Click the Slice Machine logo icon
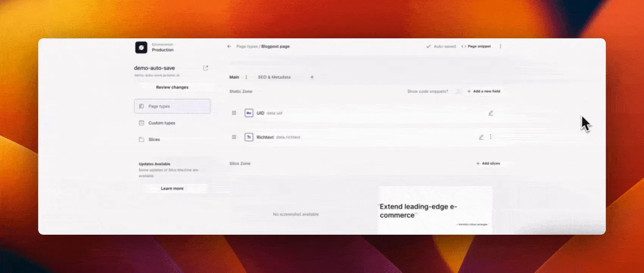 click(141, 47)
